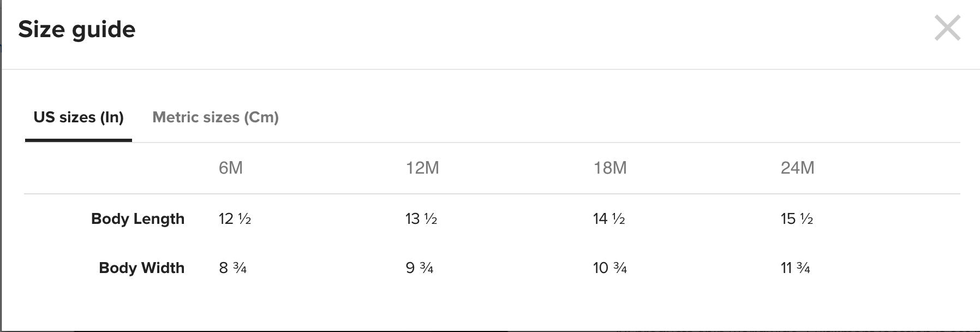Select the US sizes (In) tab
The image size is (980, 332).
pyautogui.click(x=79, y=117)
